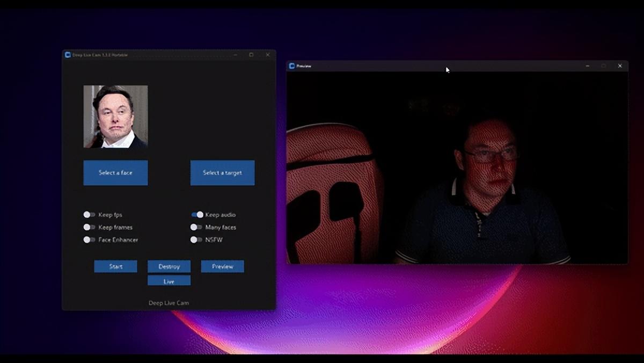The height and width of the screenshot is (363, 644).
Task: Click the Elon Musk source face thumbnail
Action: 115,115
